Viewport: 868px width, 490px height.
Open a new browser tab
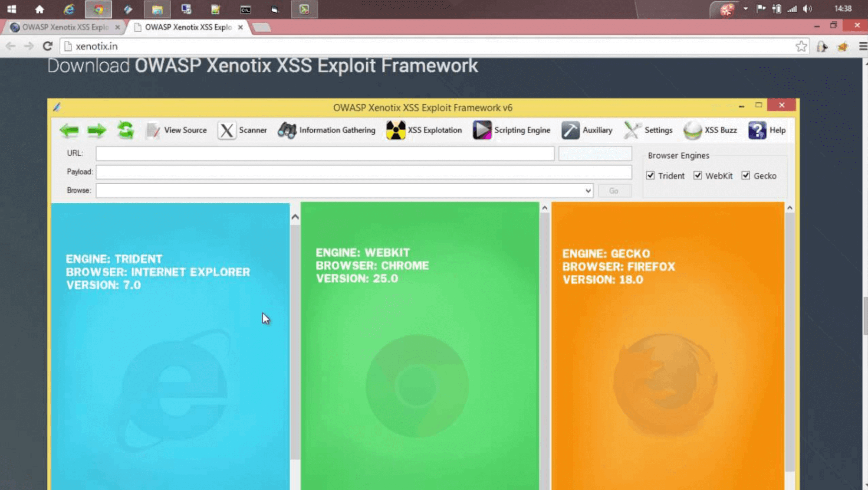point(261,27)
